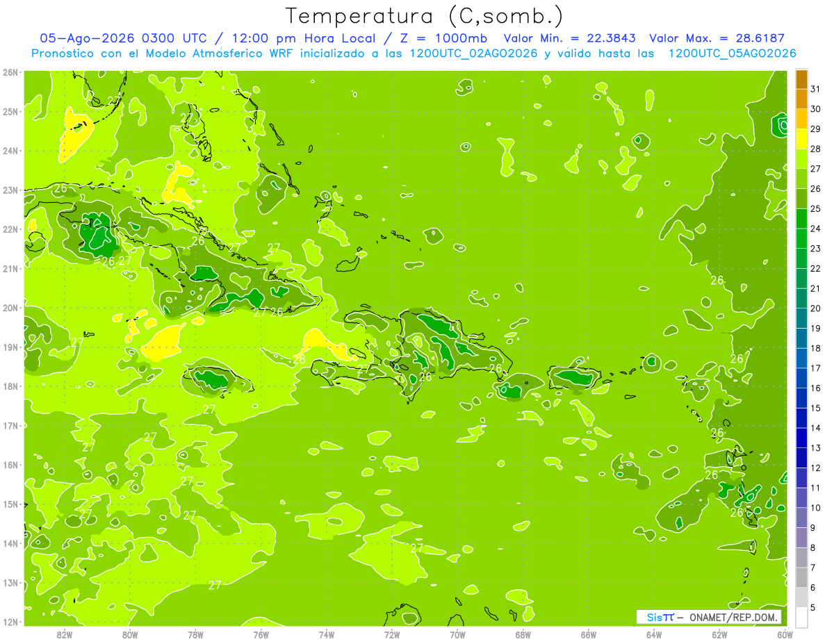The width and height of the screenshot is (834, 644).
Task: Click the "20N" latitude axis label
Action: click(10, 308)
